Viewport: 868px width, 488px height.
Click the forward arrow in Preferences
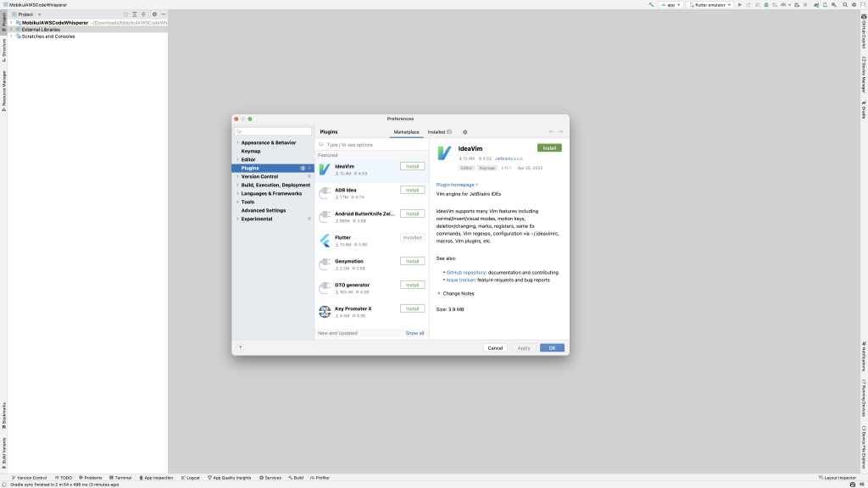pos(560,131)
